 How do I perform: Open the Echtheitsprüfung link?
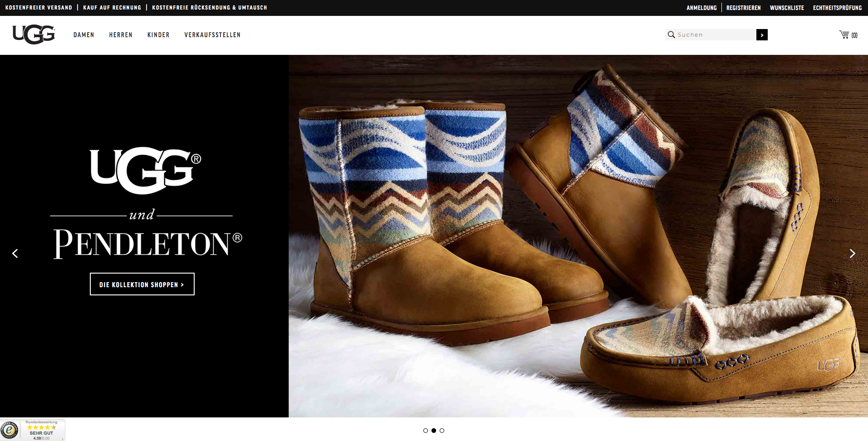click(837, 8)
